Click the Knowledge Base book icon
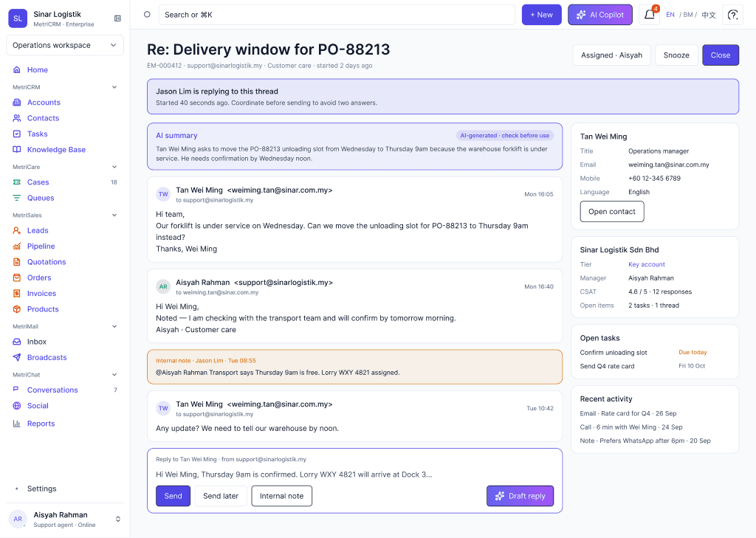Viewport: 756px width, 538px height. coord(17,149)
